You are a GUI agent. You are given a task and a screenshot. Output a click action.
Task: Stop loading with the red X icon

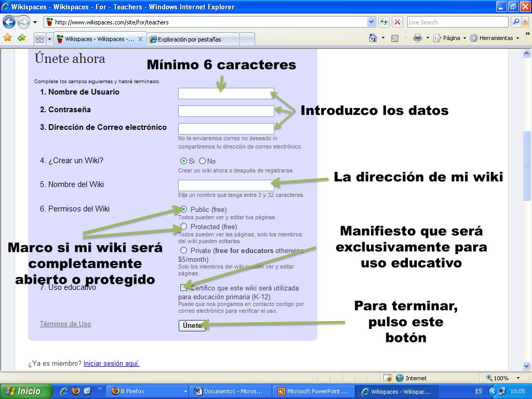397,22
